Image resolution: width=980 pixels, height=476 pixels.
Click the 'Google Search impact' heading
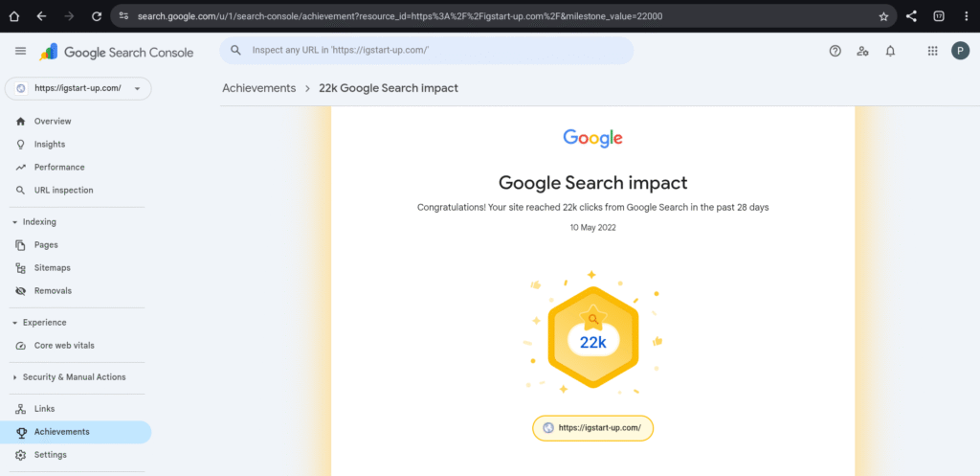[x=592, y=183]
